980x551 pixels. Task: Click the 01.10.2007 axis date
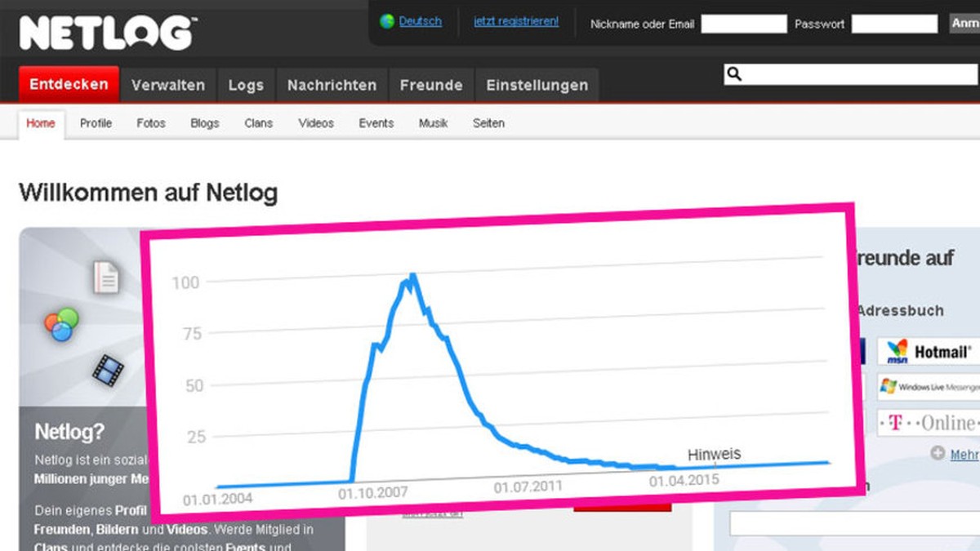373,492
